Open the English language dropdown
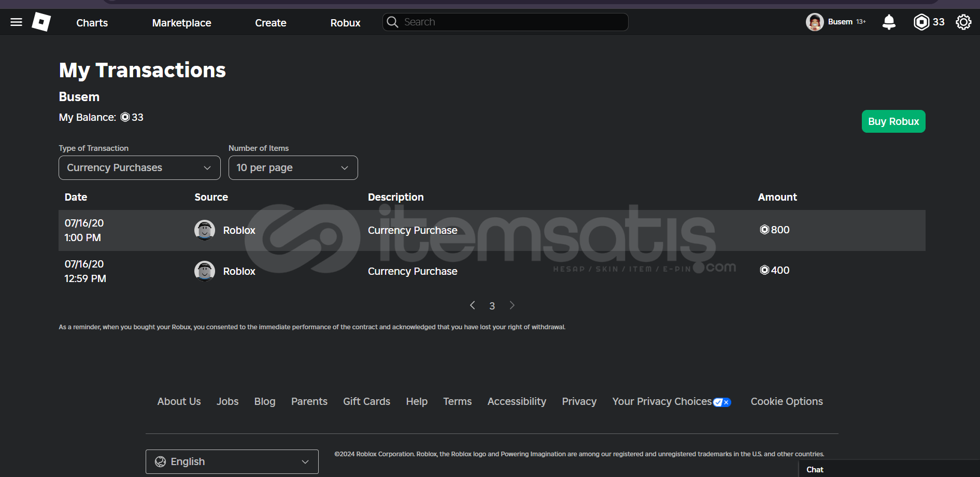Image resolution: width=980 pixels, height=477 pixels. 232,462
